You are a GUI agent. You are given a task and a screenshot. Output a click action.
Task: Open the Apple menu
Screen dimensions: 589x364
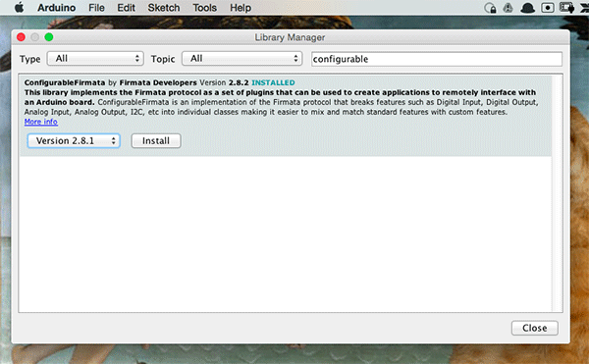click(x=20, y=8)
